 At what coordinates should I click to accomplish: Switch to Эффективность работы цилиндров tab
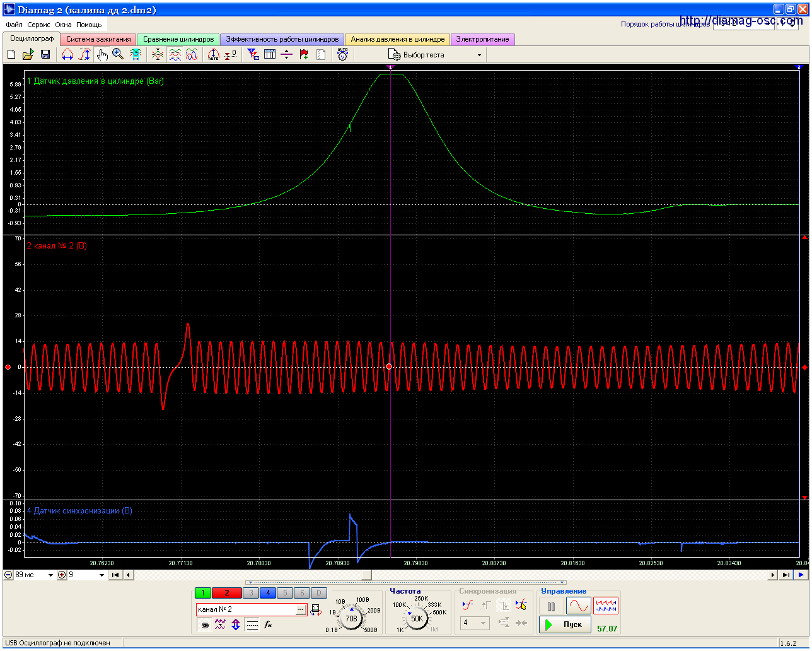pyautogui.click(x=282, y=39)
